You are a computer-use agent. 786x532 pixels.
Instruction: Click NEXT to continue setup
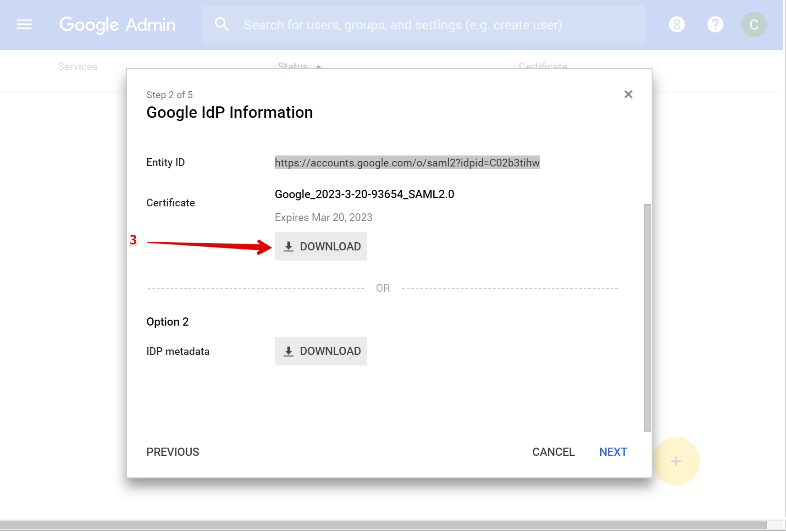(613, 452)
